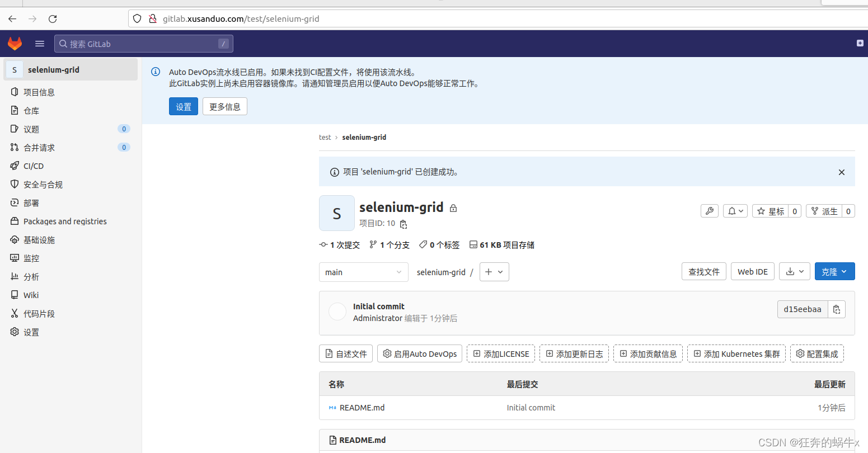Open selenium-grid project in sidebar header

71,69
